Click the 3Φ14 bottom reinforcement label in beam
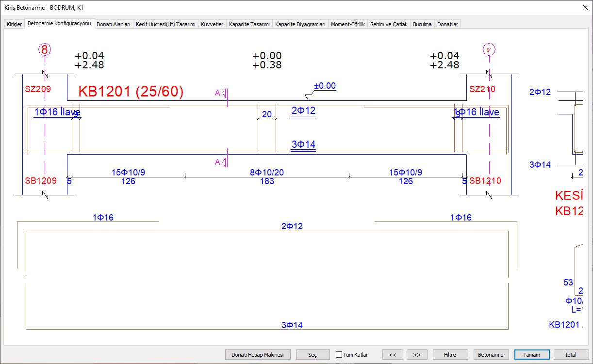Viewport: 593px width, 364px height. tap(303, 144)
